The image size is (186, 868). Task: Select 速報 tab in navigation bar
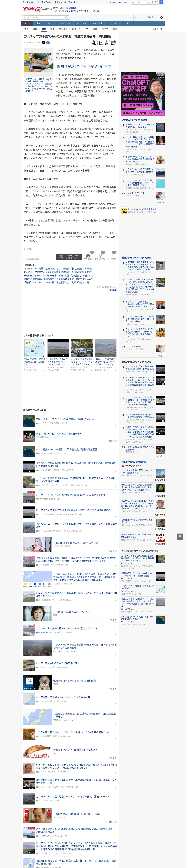[x=38, y=24]
